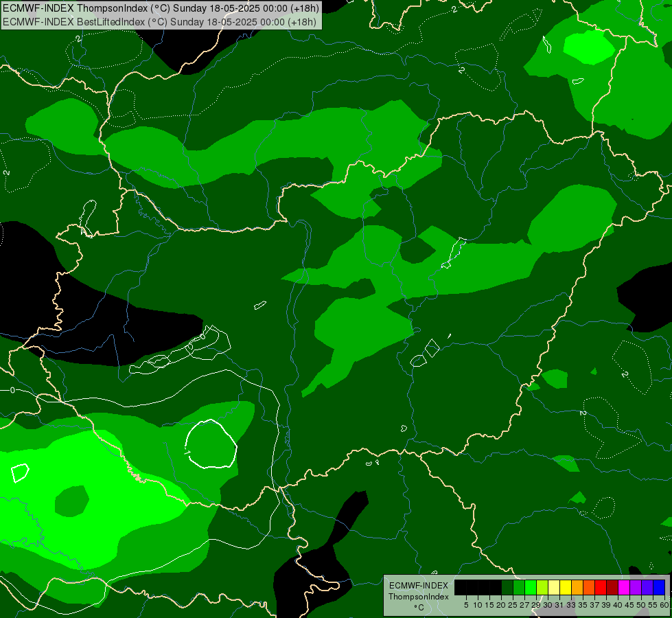Select the blue 55–60 legend swatch
Viewport: 672px width, 618px height.
(659, 587)
